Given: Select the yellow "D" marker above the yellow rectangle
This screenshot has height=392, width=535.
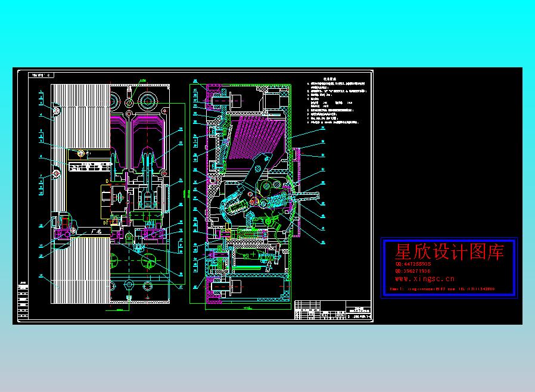Looking at the screenshot, I should point(107,182).
